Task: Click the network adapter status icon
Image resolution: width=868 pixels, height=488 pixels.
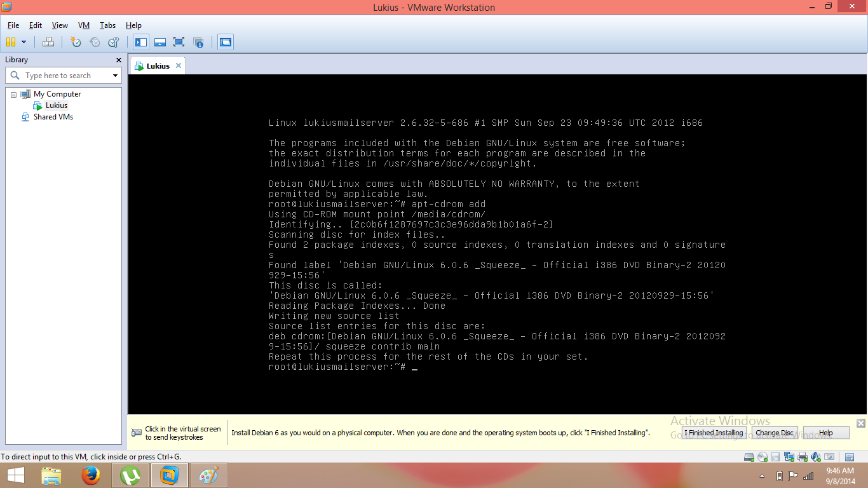Action: (789, 457)
